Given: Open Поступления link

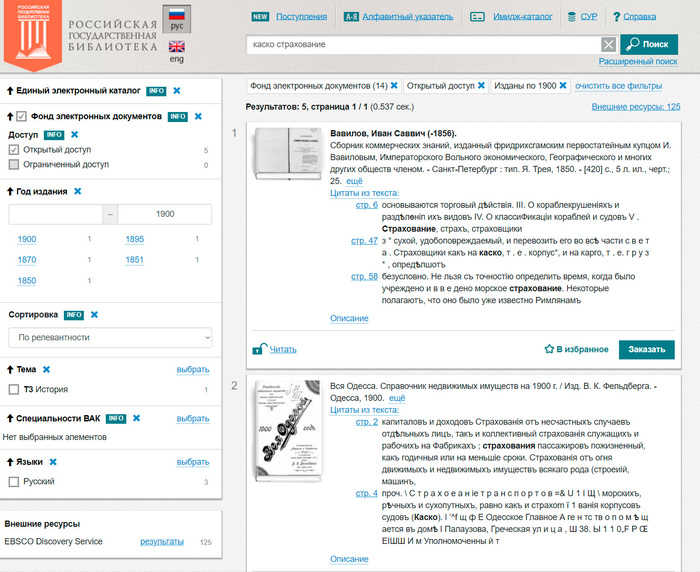Looking at the screenshot, I should (301, 17).
